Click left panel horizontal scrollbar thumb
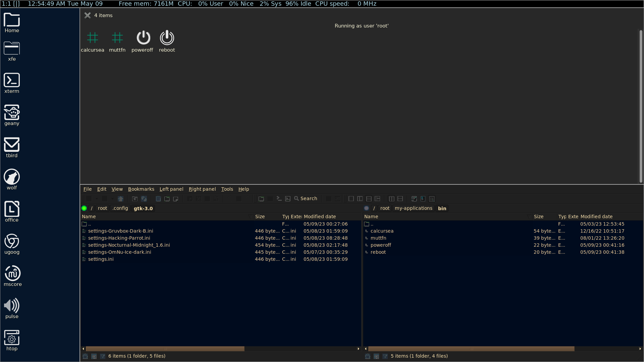 click(x=165, y=349)
